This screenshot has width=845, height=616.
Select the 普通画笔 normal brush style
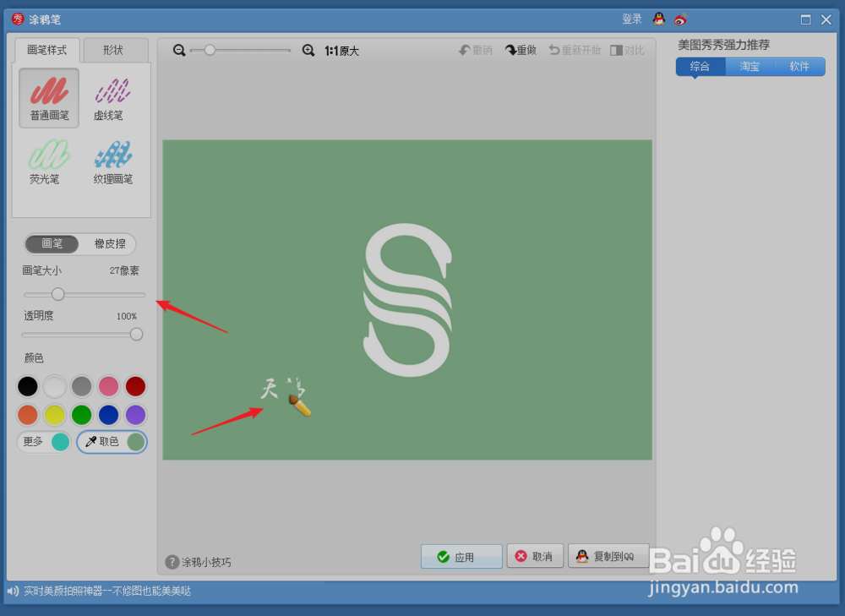(49, 98)
